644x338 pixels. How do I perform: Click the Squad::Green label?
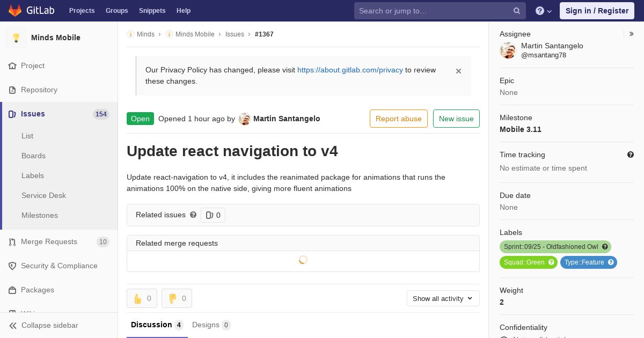coord(529,262)
